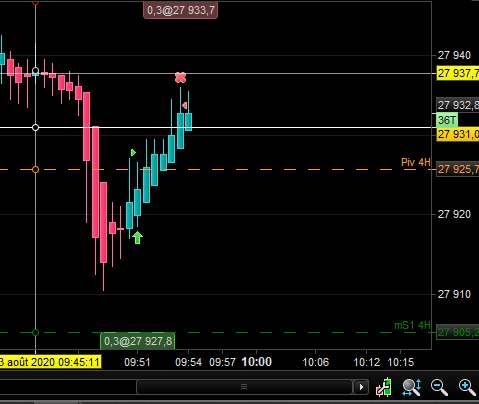Select the order label 0,3@27 927,8

click(x=138, y=341)
